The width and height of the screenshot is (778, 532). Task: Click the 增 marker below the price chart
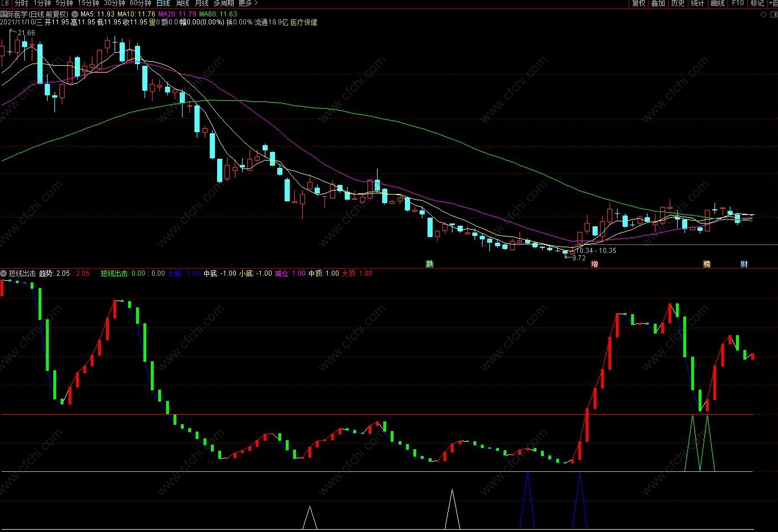tap(594, 264)
